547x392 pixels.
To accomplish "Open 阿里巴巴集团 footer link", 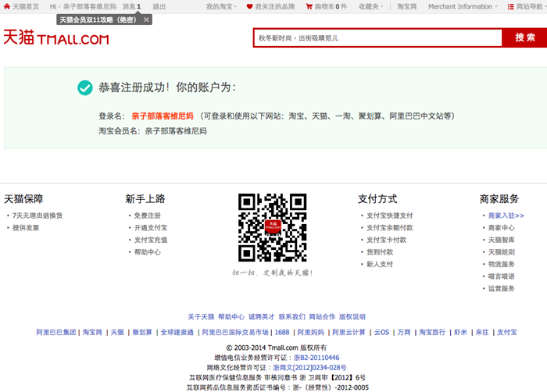I will pyautogui.click(x=55, y=333).
